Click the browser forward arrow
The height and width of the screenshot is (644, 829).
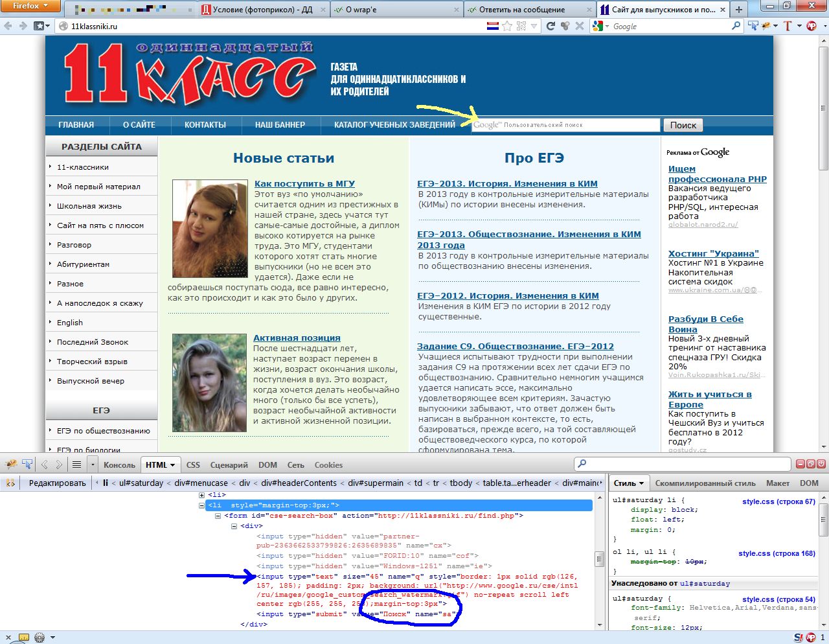tap(23, 26)
